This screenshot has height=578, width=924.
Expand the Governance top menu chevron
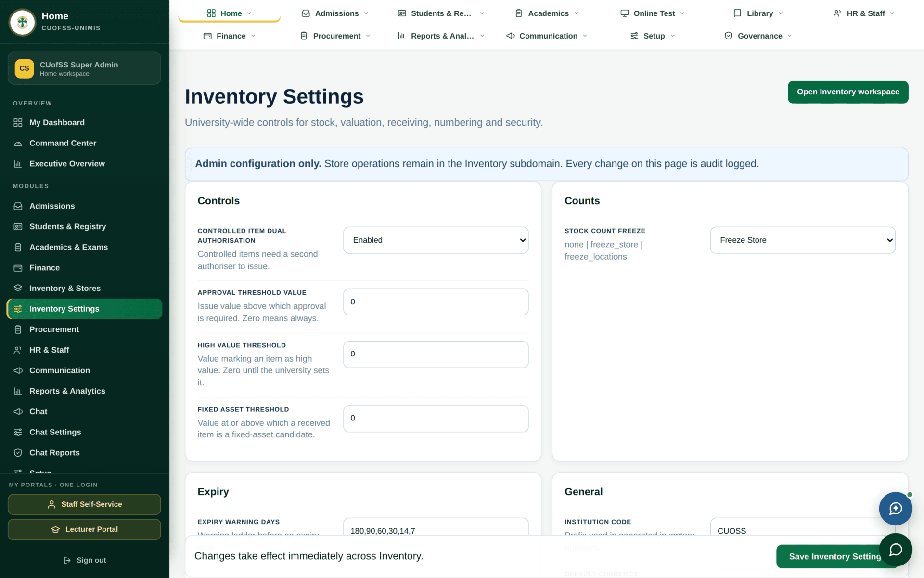(x=790, y=36)
